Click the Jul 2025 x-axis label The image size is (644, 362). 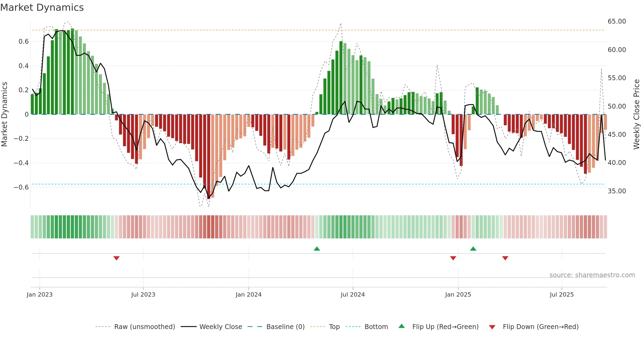pyautogui.click(x=562, y=294)
